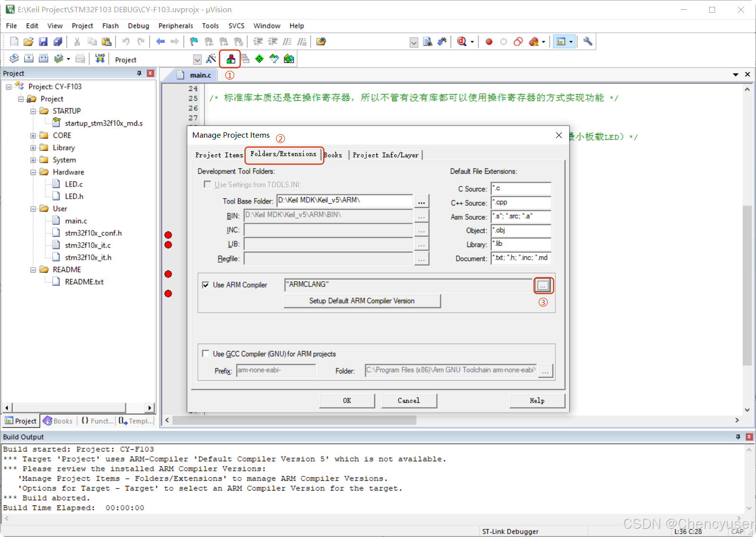Collapse the User folder in project tree
Image resolution: width=756 pixels, height=537 pixels.
pyautogui.click(x=33, y=208)
